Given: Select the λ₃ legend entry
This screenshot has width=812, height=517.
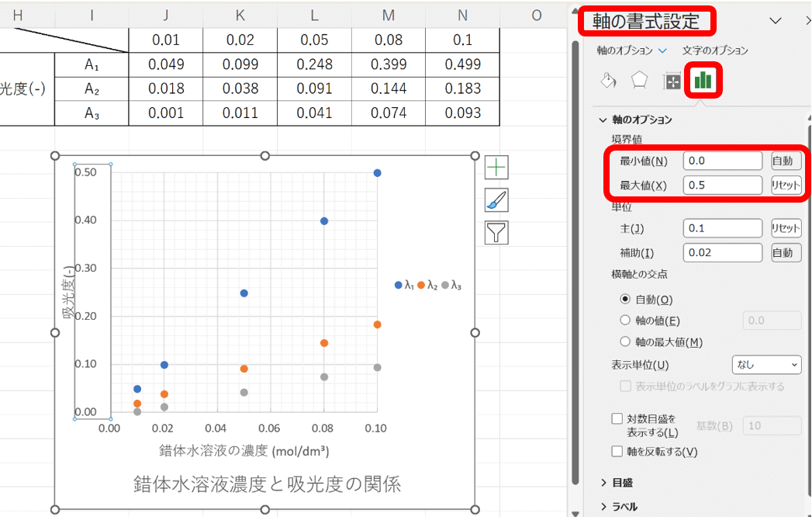Looking at the screenshot, I should pyautogui.click(x=451, y=285).
